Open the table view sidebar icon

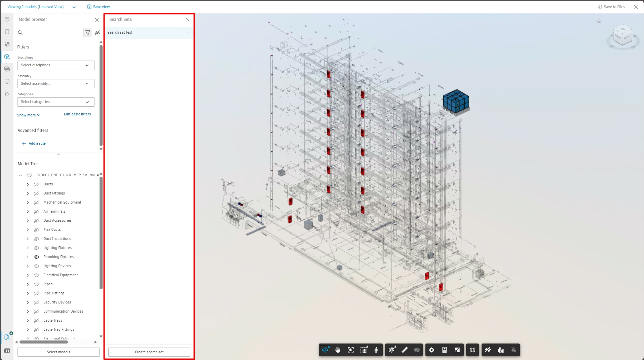pos(7,351)
